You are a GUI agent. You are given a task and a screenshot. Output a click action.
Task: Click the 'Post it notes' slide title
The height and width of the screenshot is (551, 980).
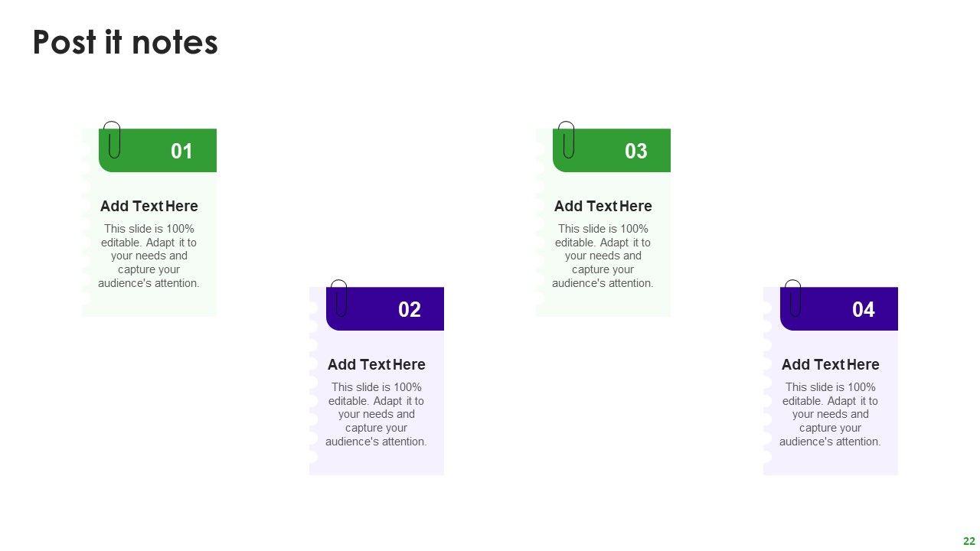126,42
